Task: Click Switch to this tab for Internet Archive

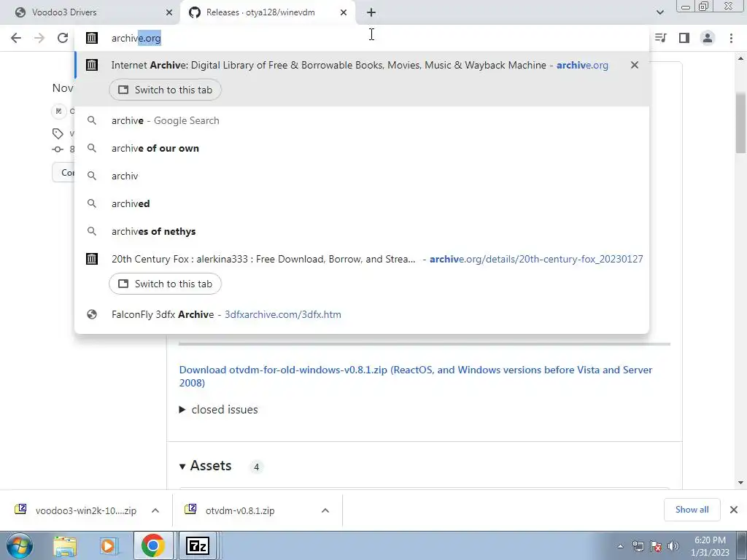Action: coord(165,90)
